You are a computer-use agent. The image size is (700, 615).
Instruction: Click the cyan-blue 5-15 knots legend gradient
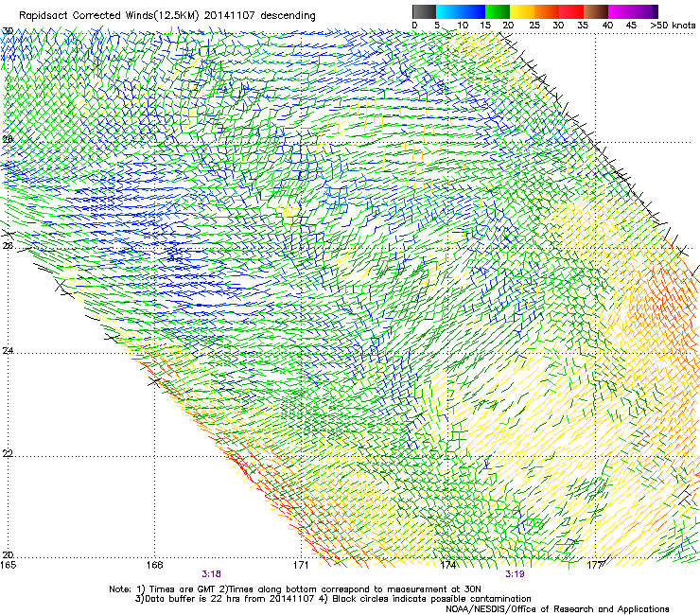pyautogui.click(x=461, y=11)
